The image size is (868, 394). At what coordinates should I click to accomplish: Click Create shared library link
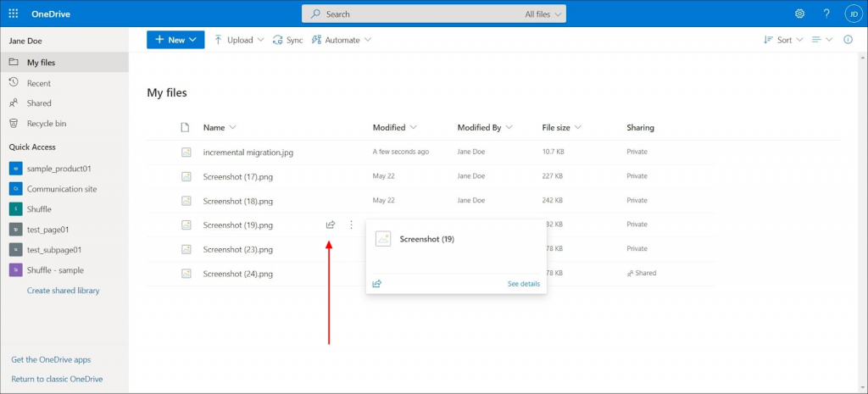click(63, 291)
